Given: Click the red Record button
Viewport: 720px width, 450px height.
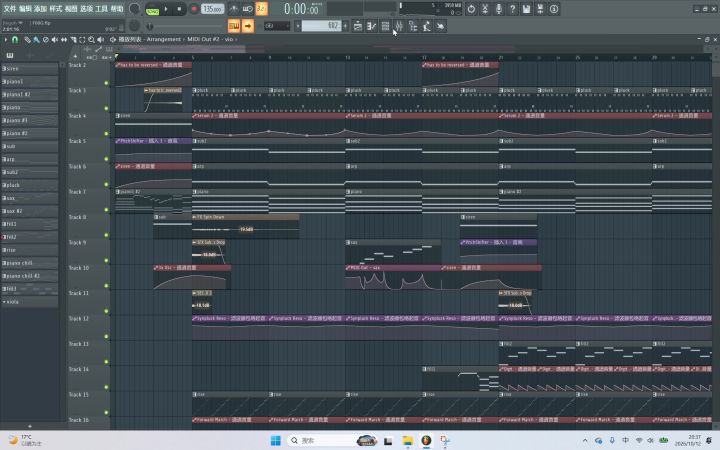Looking at the screenshot, I should tap(194, 9).
